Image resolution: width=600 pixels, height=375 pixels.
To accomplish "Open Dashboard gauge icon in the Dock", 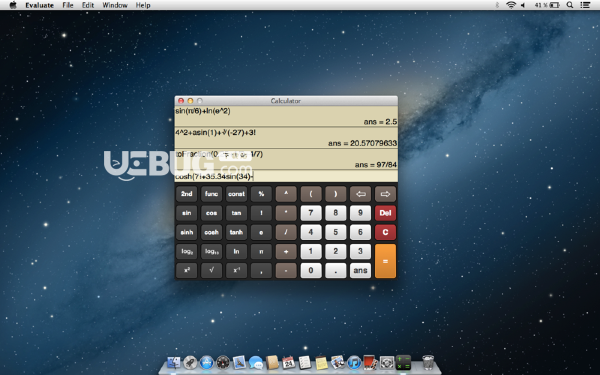I will click(223, 362).
